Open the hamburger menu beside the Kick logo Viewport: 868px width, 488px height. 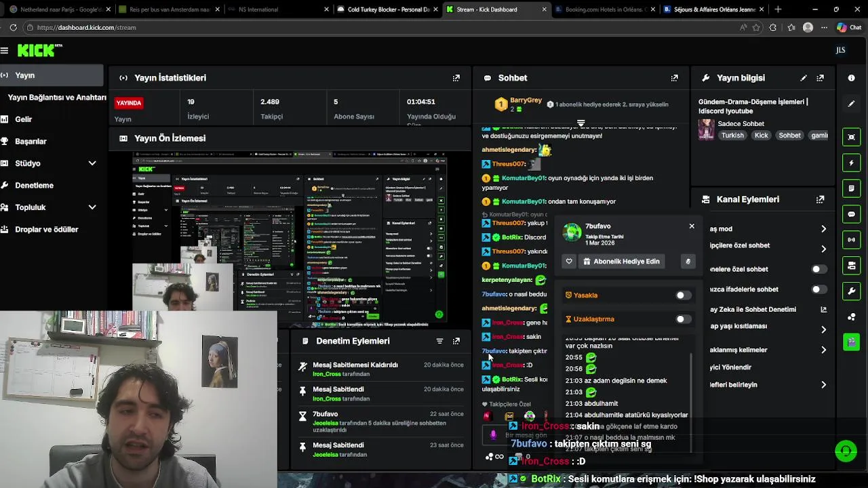[5, 50]
